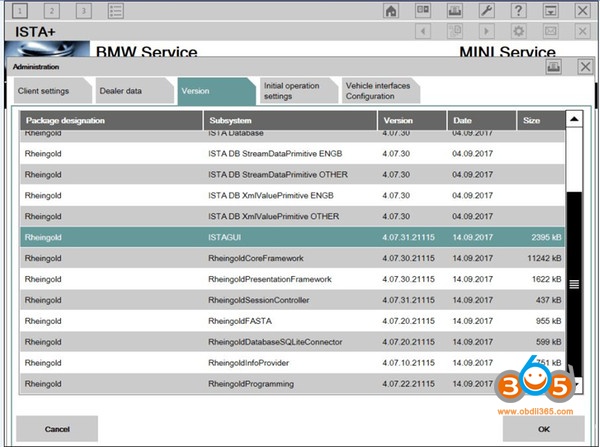Click the dual-window icon beside home
The width and height of the screenshot is (600, 447).
(423, 10)
